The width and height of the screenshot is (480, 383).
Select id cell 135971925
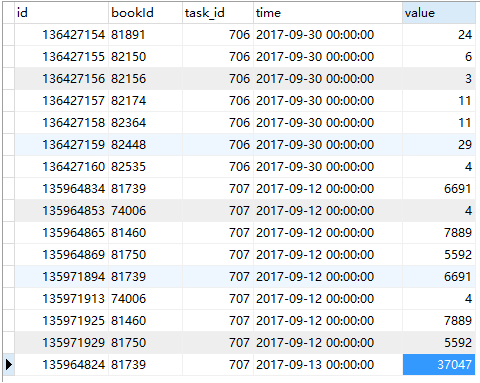point(61,321)
